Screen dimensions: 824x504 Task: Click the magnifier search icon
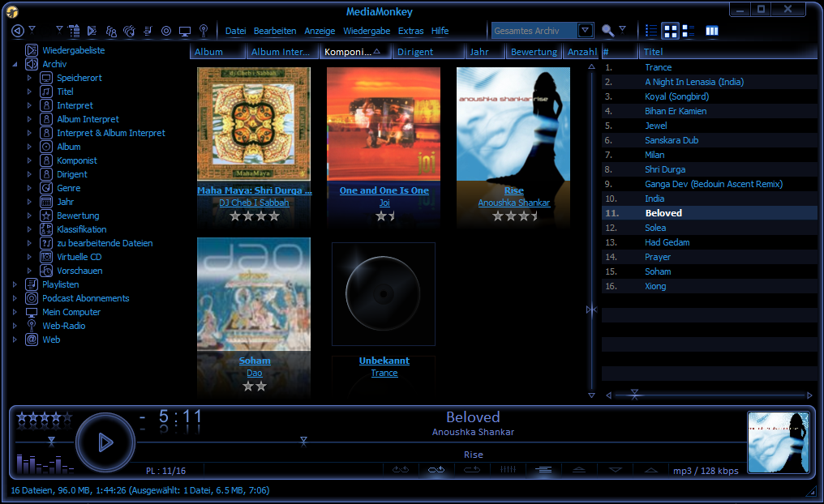607,31
